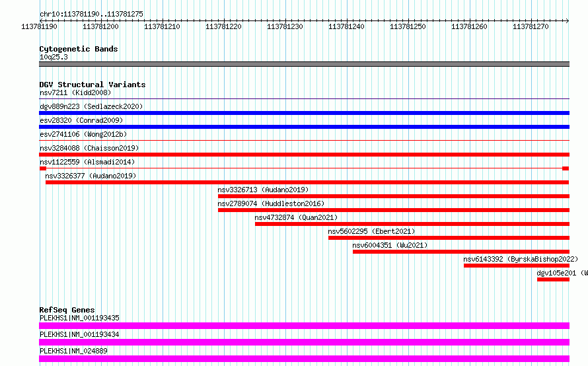Click ruler coordinate 113781260
The width and height of the screenshot is (588, 366).
(469, 26)
